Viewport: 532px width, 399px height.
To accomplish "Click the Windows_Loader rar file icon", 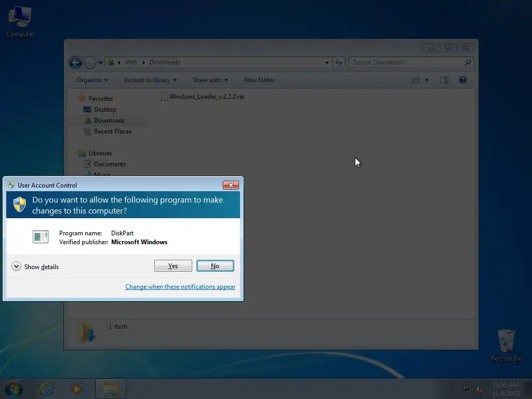I will click(x=164, y=97).
